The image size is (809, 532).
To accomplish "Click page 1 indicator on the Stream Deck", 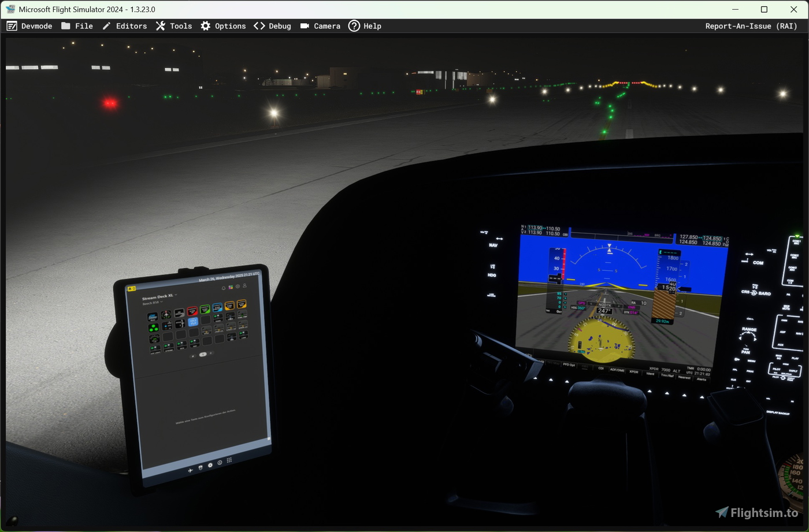I will pyautogui.click(x=203, y=354).
